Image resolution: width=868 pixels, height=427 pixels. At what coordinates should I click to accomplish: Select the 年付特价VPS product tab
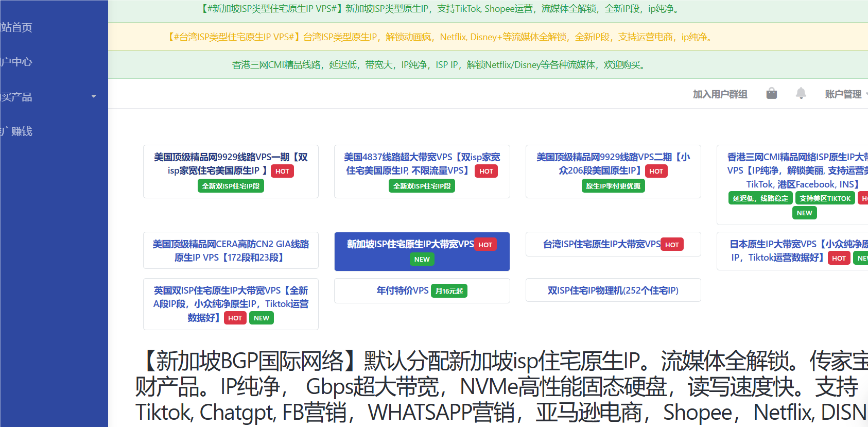coord(422,291)
